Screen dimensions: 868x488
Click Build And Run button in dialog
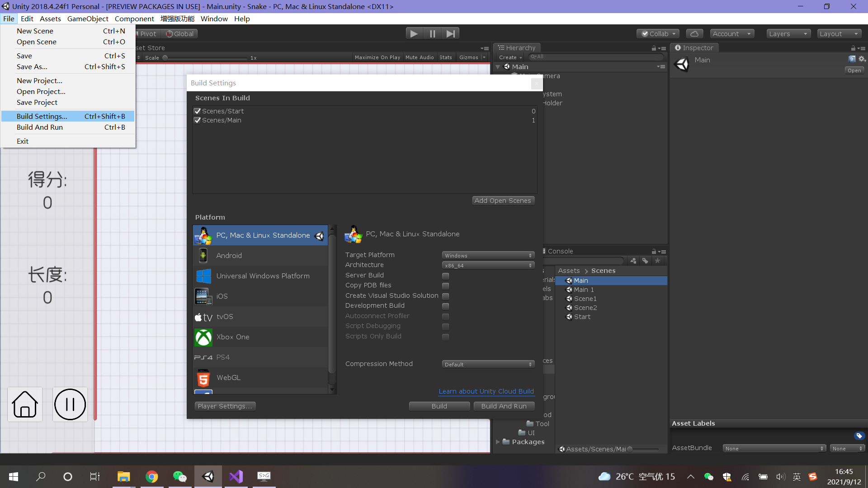(x=504, y=406)
